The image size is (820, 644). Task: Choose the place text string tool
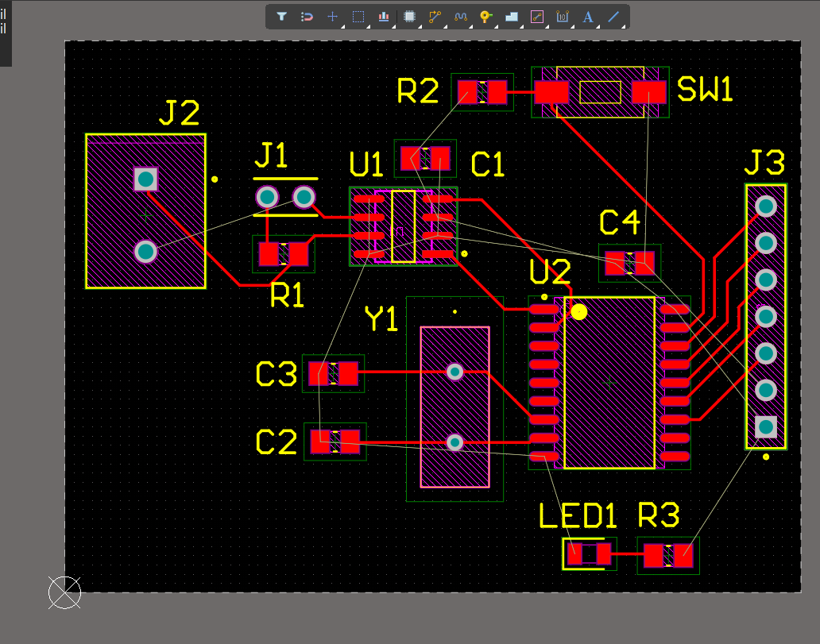tap(588, 17)
